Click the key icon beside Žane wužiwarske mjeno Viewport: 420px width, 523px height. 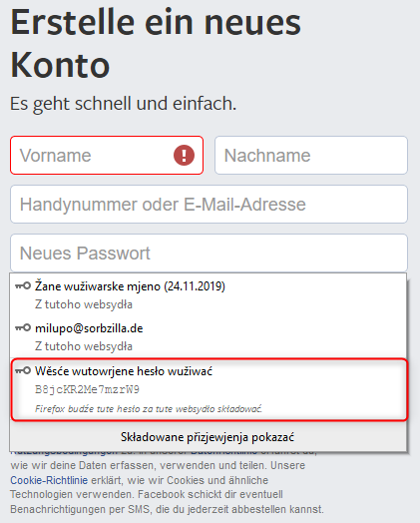[23, 285]
